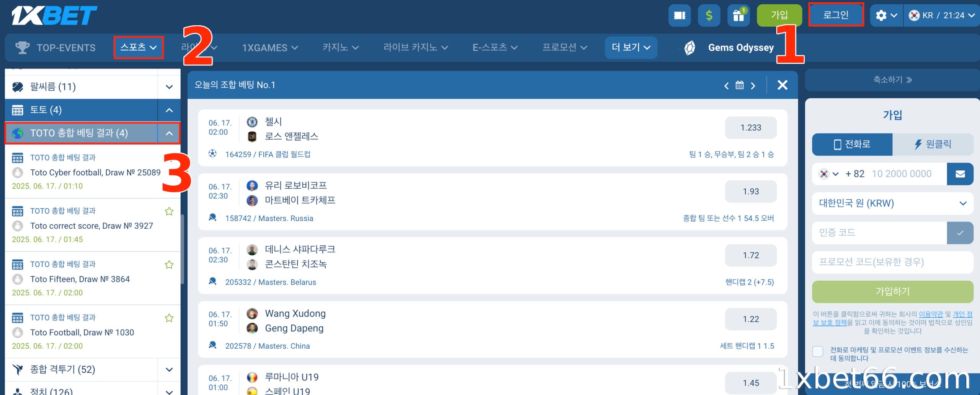980x395 pixels.
Task: Close the 오늘의 조합 베팅 panel
Action: tap(782, 85)
